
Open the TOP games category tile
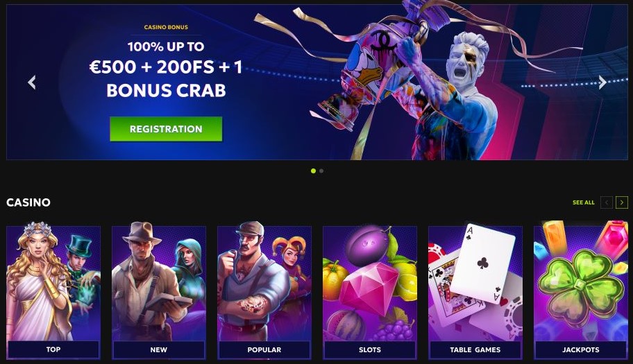[x=53, y=291]
